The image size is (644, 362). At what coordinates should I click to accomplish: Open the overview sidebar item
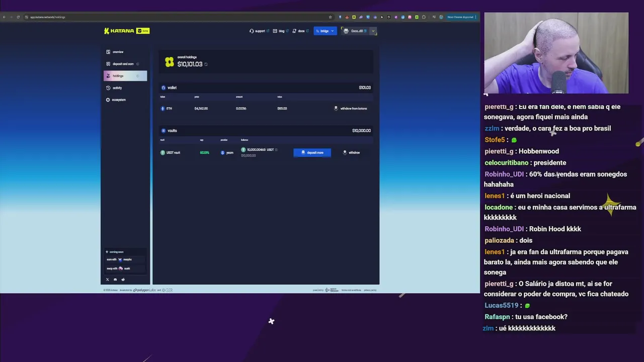[125, 52]
